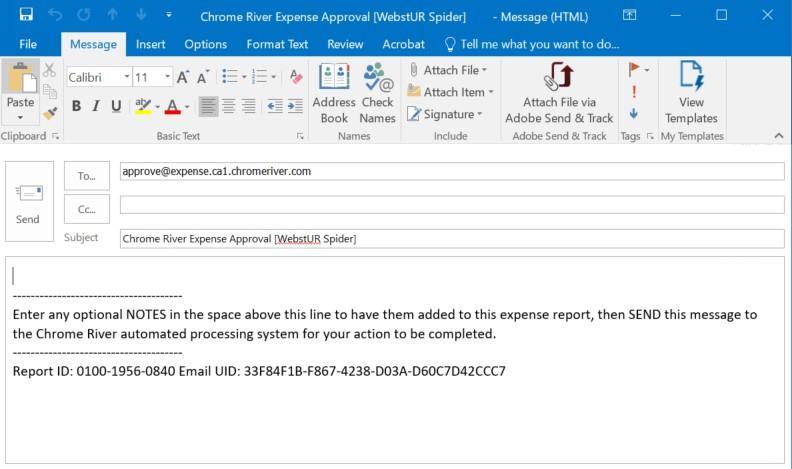Toggle Bold formatting

click(x=76, y=106)
